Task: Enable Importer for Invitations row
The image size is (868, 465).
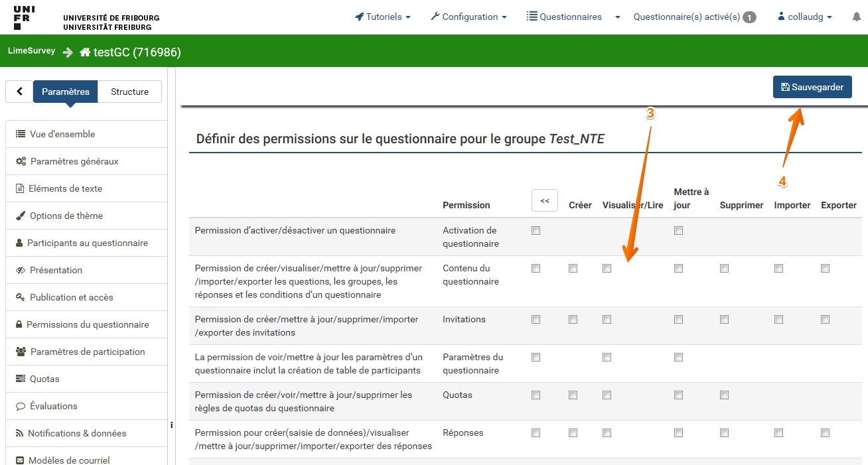Action: click(779, 320)
